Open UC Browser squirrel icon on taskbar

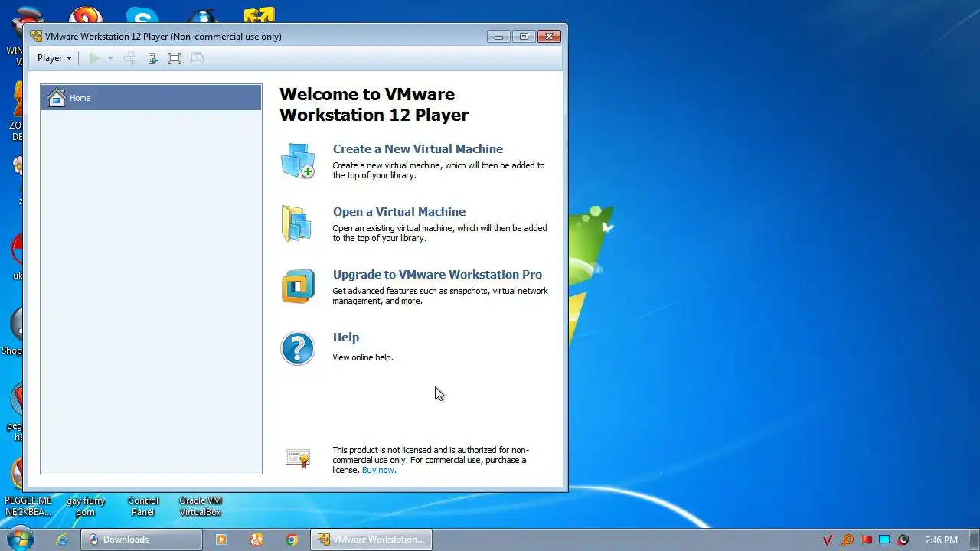[x=256, y=540]
